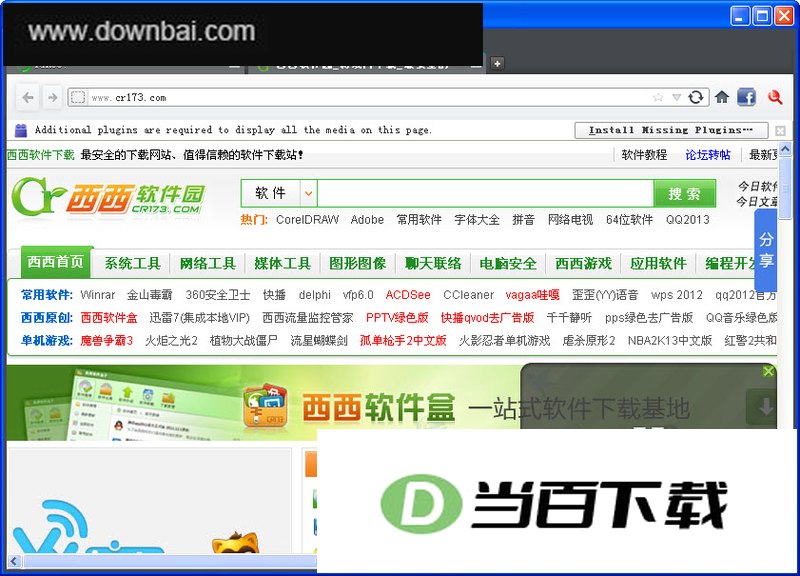Select the 图形图像 tab
800x576 pixels.
(x=358, y=263)
